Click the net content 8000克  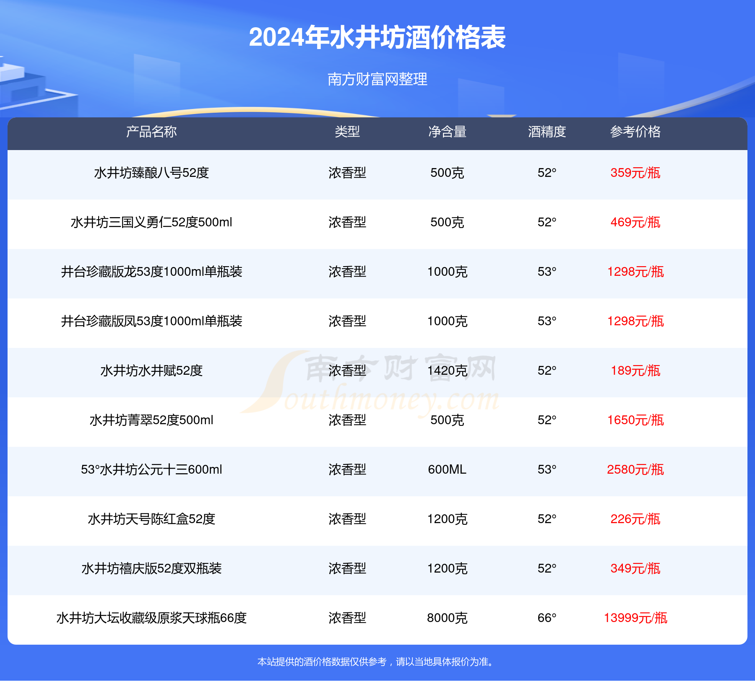pos(447,618)
